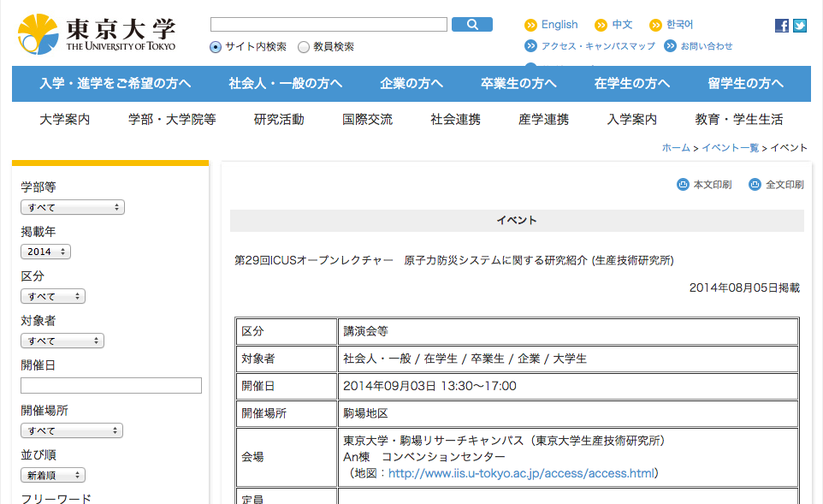This screenshot has height=504, width=823.
Task: Open the Twitter icon link
Action: (x=800, y=26)
